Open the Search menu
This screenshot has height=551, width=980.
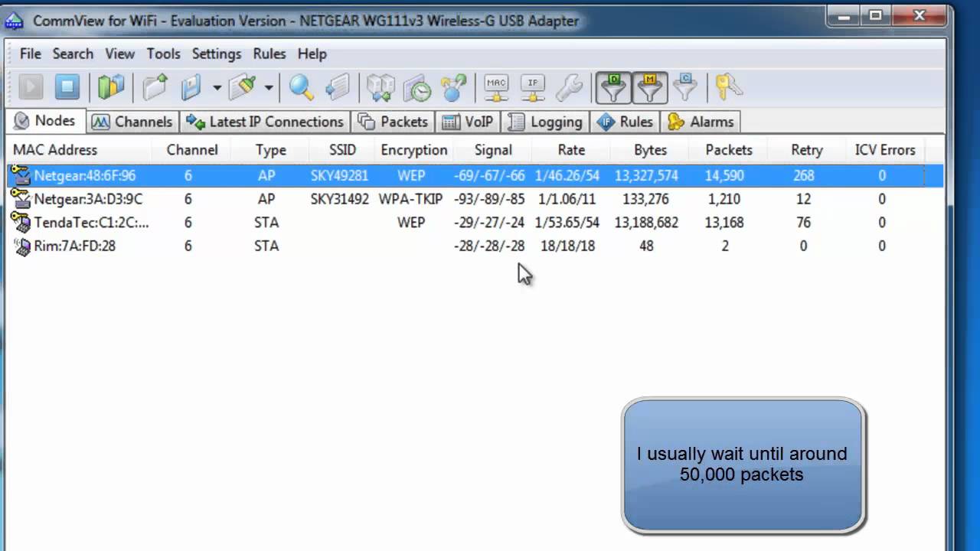tap(73, 54)
